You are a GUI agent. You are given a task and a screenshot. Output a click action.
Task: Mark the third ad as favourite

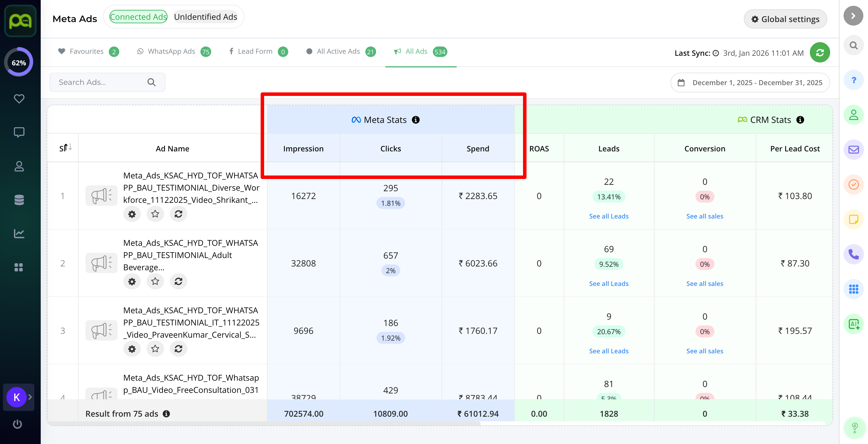click(x=155, y=348)
